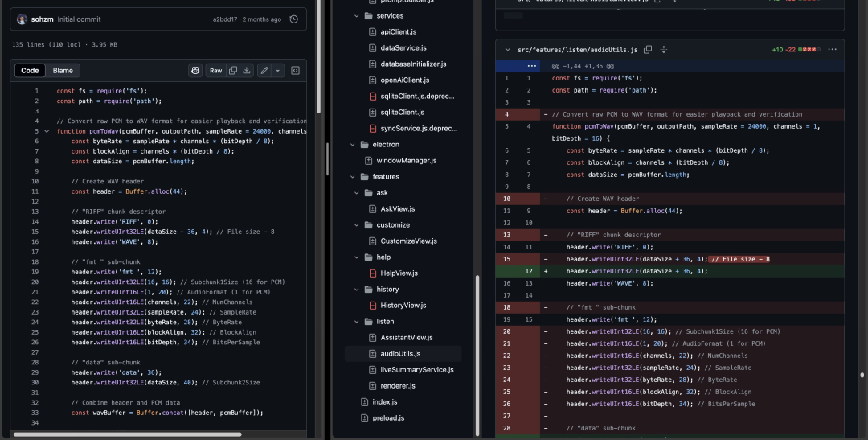This screenshot has width=868, height=440.
Task: Switch to Code view tab
Action: 30,70
